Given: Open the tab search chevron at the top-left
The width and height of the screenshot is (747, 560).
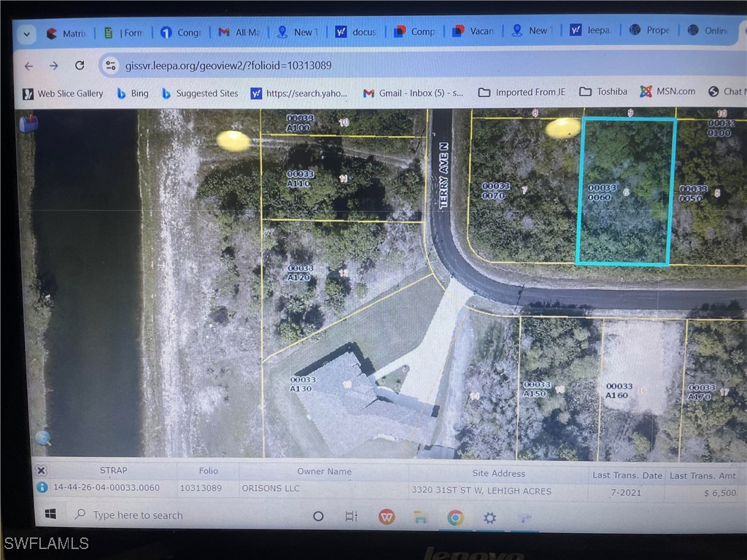Looking at the screenshot, I should (26, 34).
